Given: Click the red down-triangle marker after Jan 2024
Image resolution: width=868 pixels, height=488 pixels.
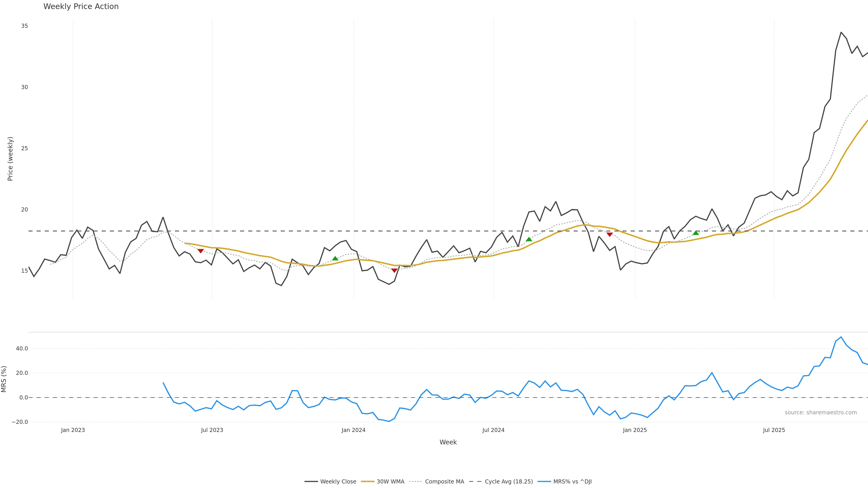Looking at the screenshot, I should click(x=394, y=270).
